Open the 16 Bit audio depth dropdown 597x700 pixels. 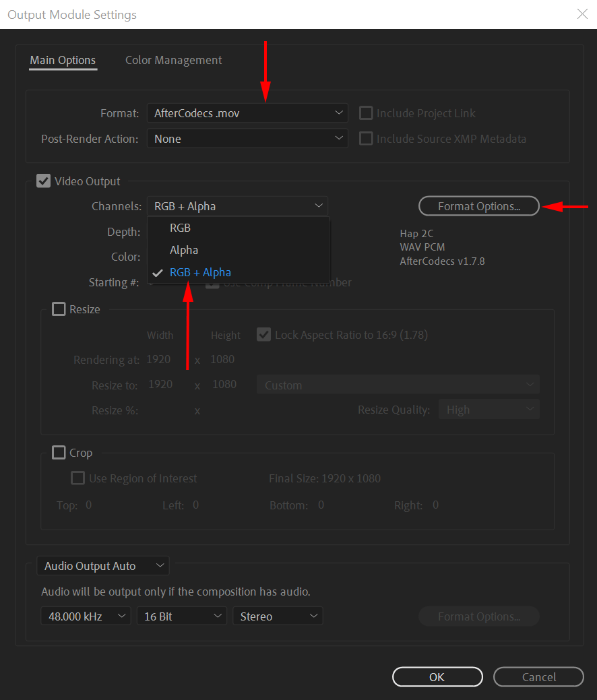pos(181,615)
